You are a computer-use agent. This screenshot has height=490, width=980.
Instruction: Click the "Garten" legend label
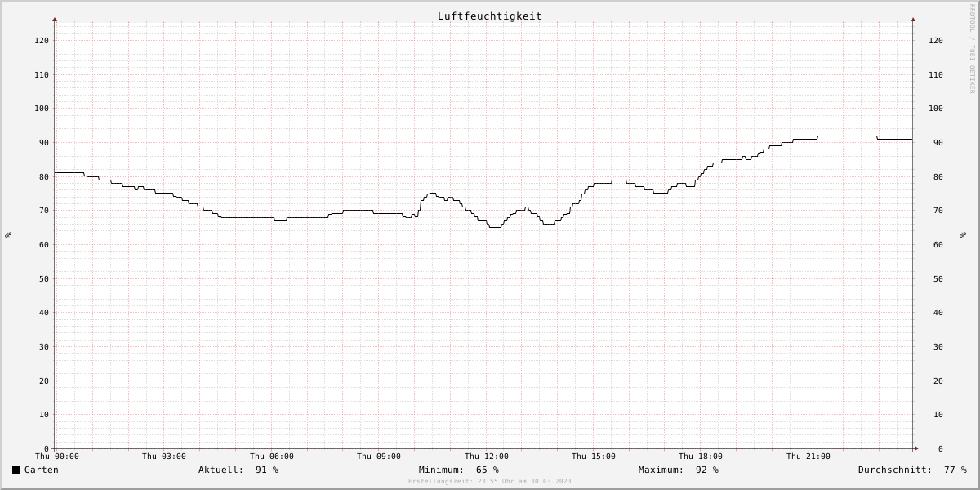tap(42, 470)
